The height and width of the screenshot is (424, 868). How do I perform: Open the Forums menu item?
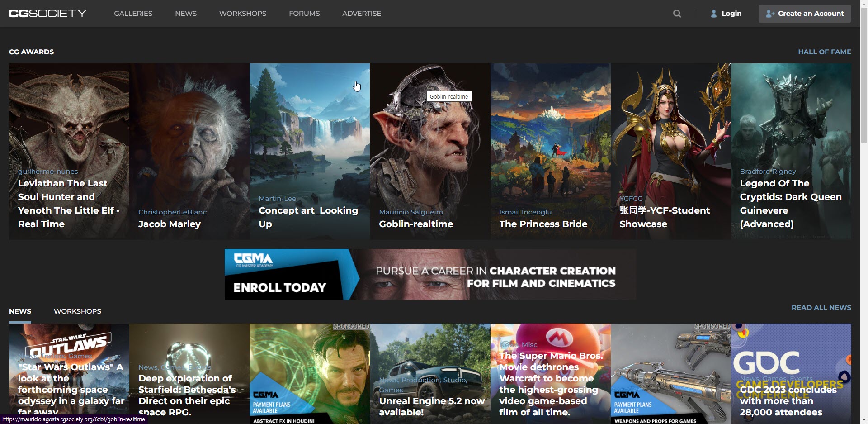coord(304,14)
